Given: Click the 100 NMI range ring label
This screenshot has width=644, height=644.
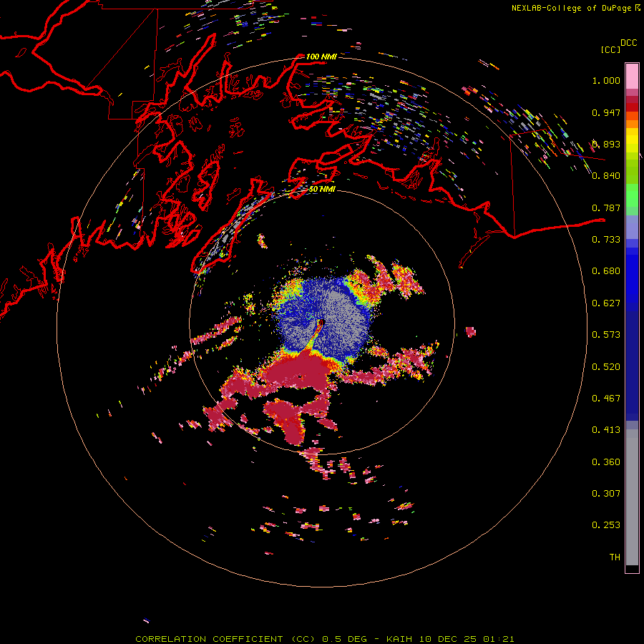Looking at the screenshot, I should pyautogui.click(x=321, y=57).
